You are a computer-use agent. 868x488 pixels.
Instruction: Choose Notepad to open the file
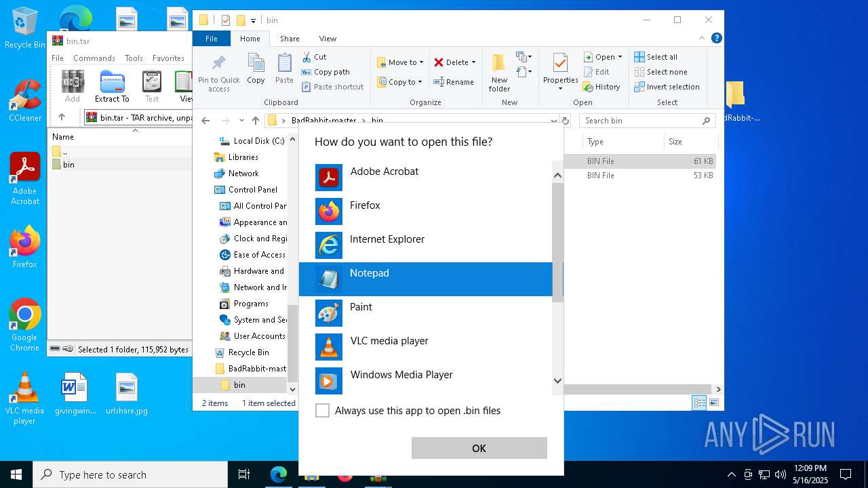pyautogui.click(x=426, y=279)
